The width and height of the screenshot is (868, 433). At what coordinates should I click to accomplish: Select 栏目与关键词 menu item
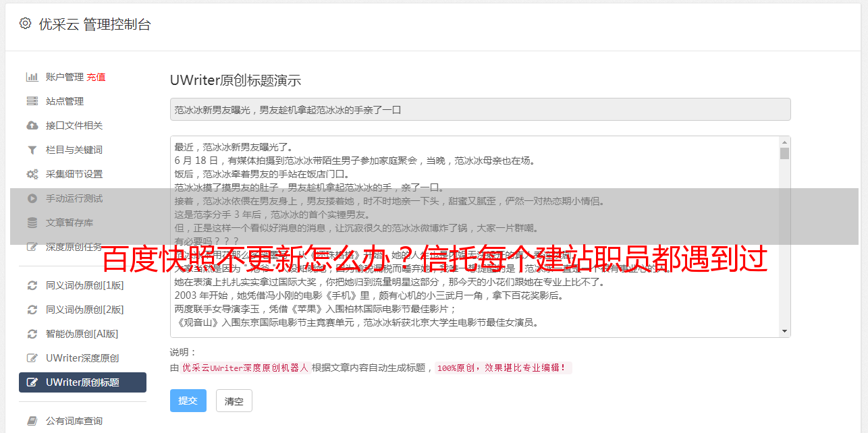pyautogui.click(x=74, y=150)
